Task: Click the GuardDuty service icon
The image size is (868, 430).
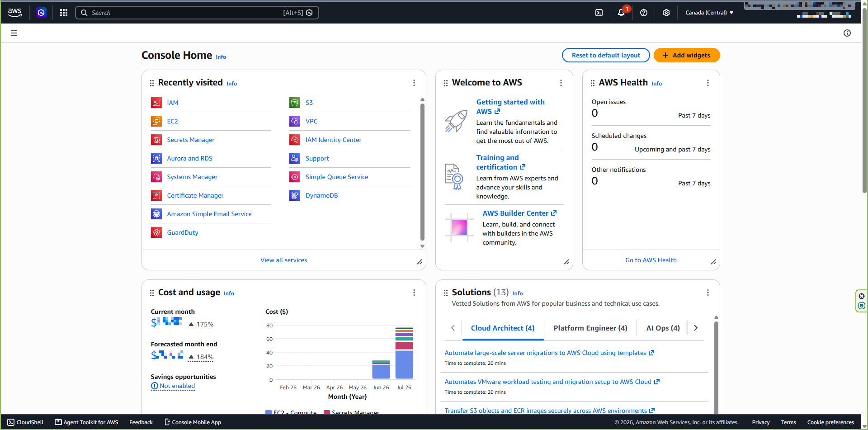Action: (x=156, y=232)
